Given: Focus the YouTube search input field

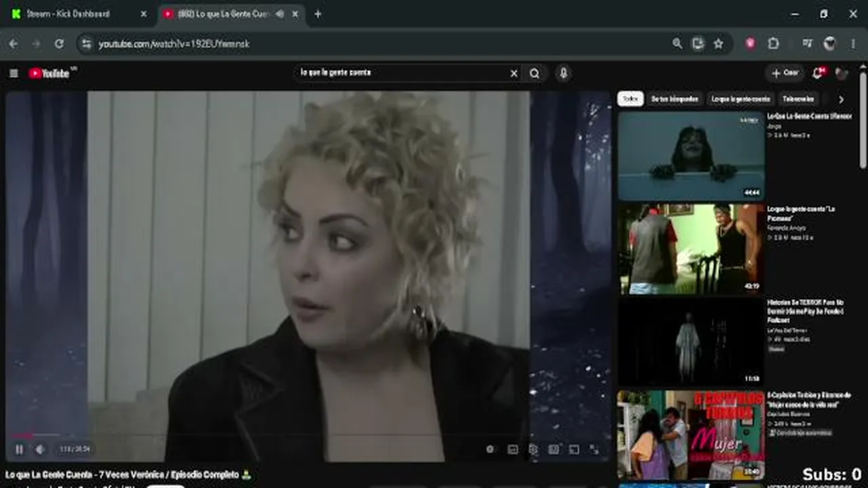Looking at the screenshot, I should coord(403,73).
